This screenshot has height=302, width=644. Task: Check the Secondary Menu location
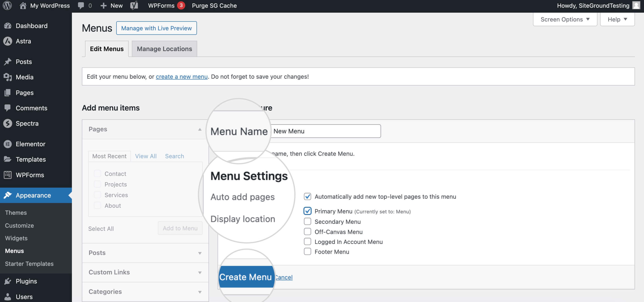pos(307,222)
